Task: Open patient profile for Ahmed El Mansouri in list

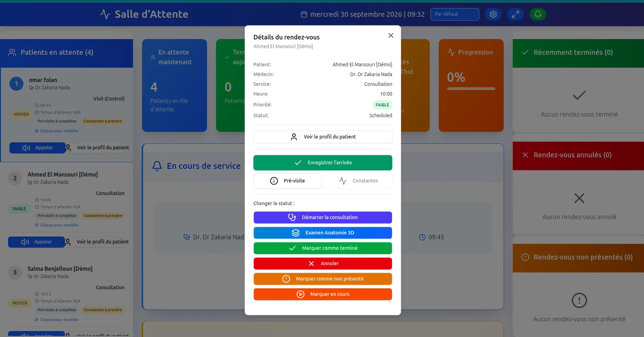Action: click(97, 242)
